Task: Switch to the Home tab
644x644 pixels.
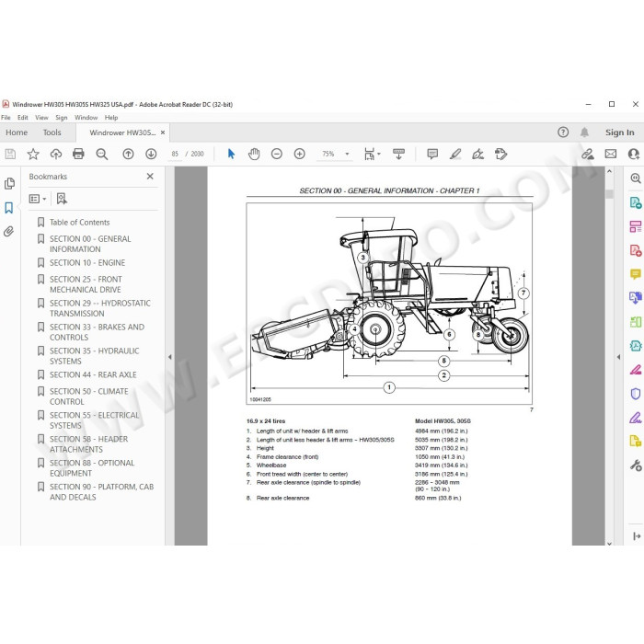Action: pos(17,132)
